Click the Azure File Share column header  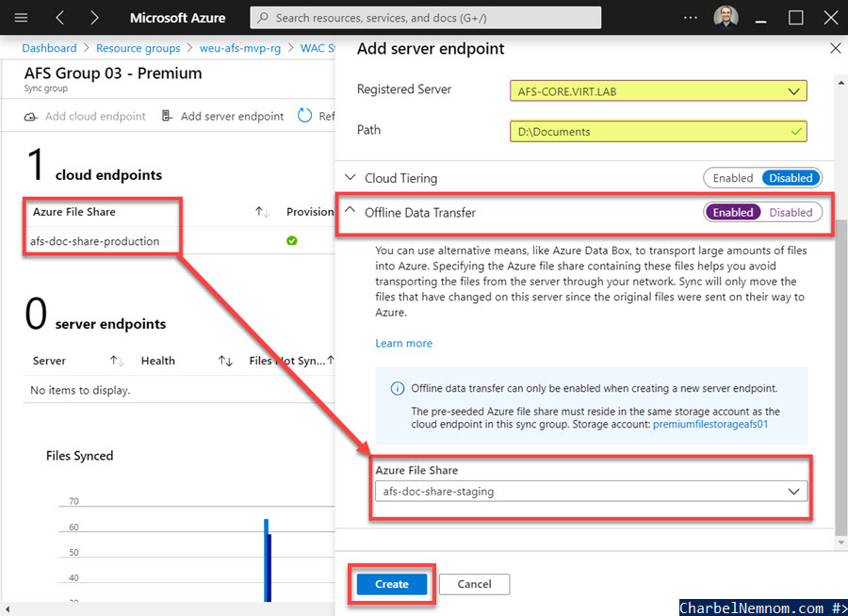[x=74, y=212]
